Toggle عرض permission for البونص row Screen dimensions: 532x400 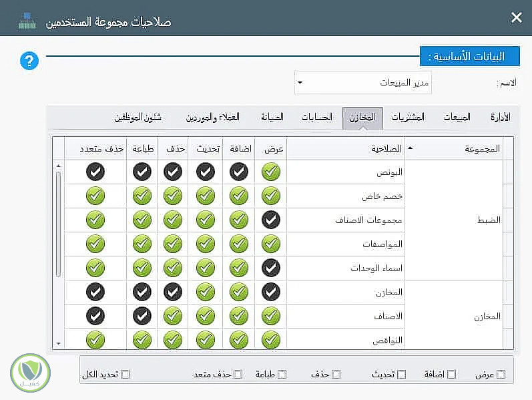[x=271, y=172]
